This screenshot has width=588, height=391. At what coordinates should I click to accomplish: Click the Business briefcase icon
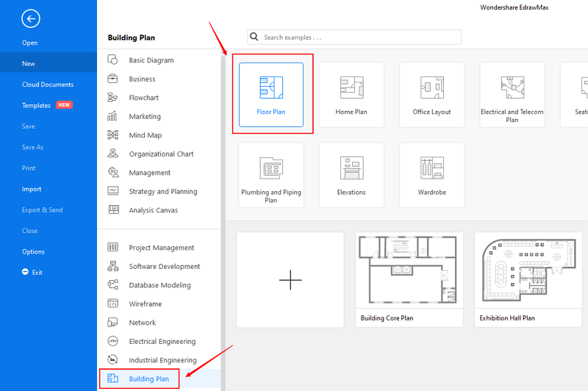[x=112, y=79]
